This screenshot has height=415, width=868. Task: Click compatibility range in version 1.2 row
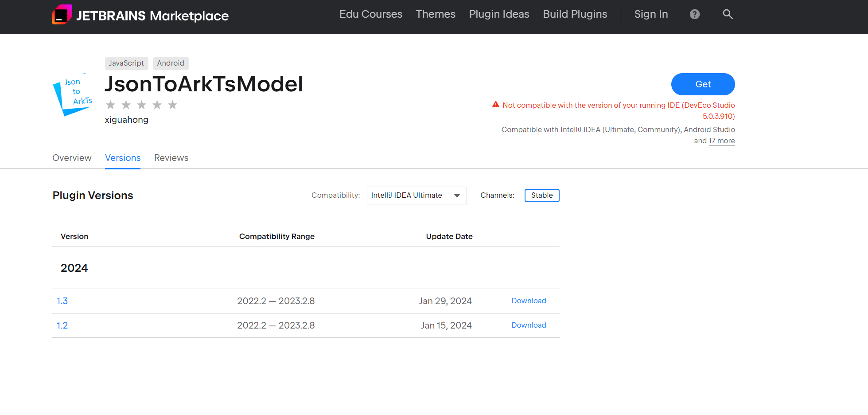pos(276,325)
